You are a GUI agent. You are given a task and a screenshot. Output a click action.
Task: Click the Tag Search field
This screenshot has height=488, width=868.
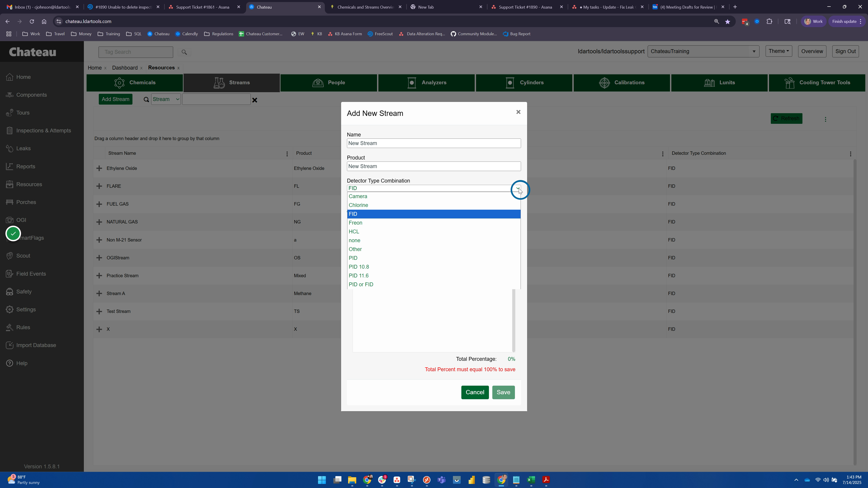point(136,52)
